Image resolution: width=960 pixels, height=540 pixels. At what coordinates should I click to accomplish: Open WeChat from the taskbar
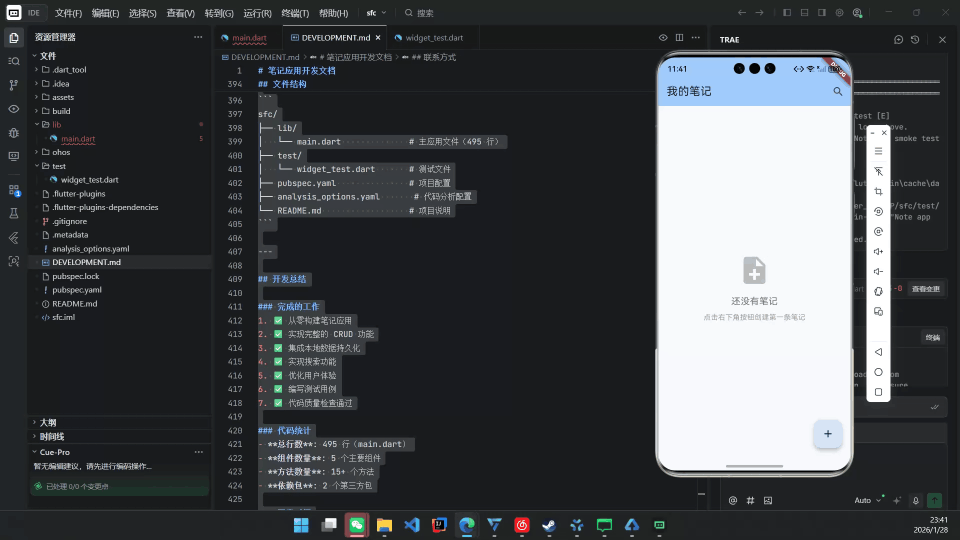pyautogui.click(x=357, y=525)
